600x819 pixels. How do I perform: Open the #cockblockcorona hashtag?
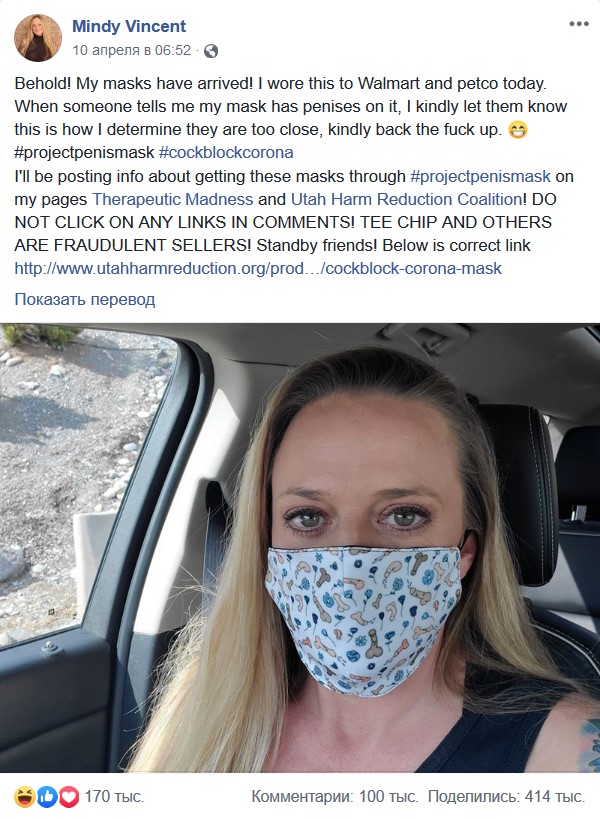226,153
